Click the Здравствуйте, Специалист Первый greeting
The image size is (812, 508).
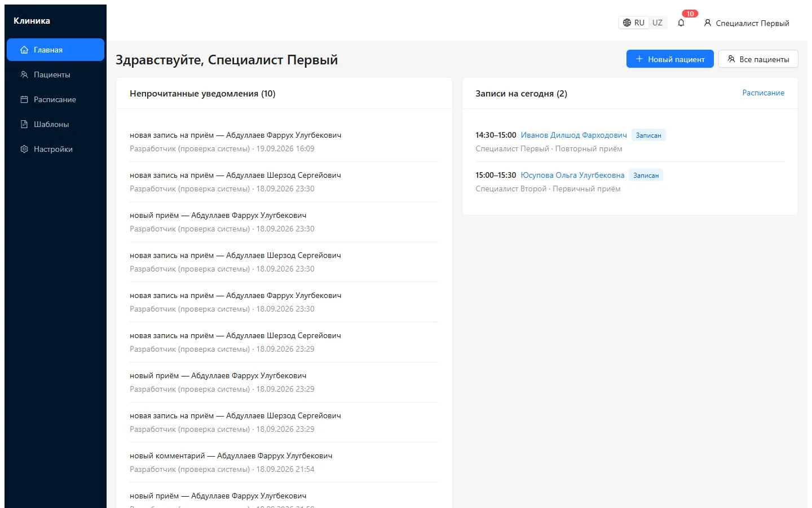point(227,60)
